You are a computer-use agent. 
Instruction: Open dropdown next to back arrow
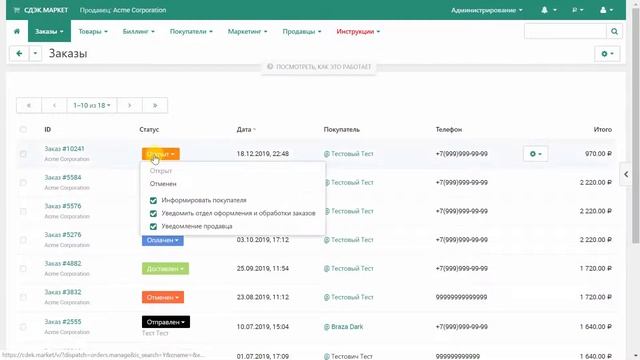click(35, 53)
